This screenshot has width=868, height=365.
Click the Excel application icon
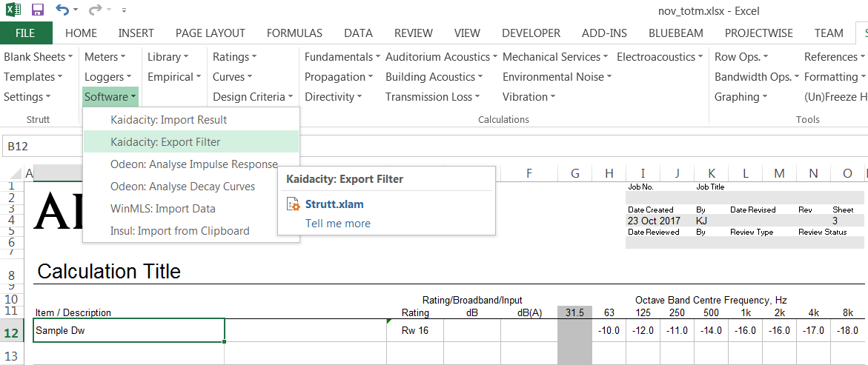(13, 10)
